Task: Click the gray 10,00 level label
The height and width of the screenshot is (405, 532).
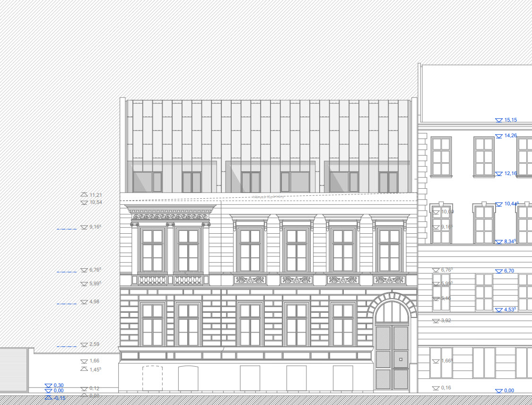Action: (x=447, y=212)
